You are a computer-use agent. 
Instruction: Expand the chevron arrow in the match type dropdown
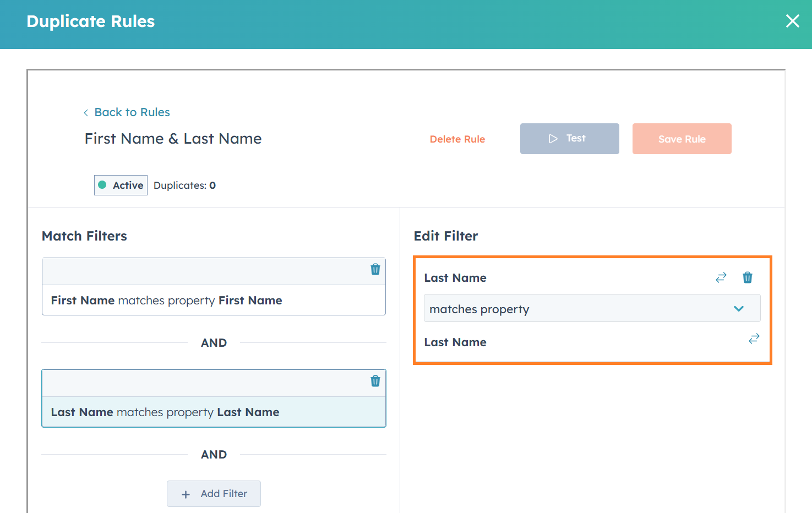click(x=739, y=309)
